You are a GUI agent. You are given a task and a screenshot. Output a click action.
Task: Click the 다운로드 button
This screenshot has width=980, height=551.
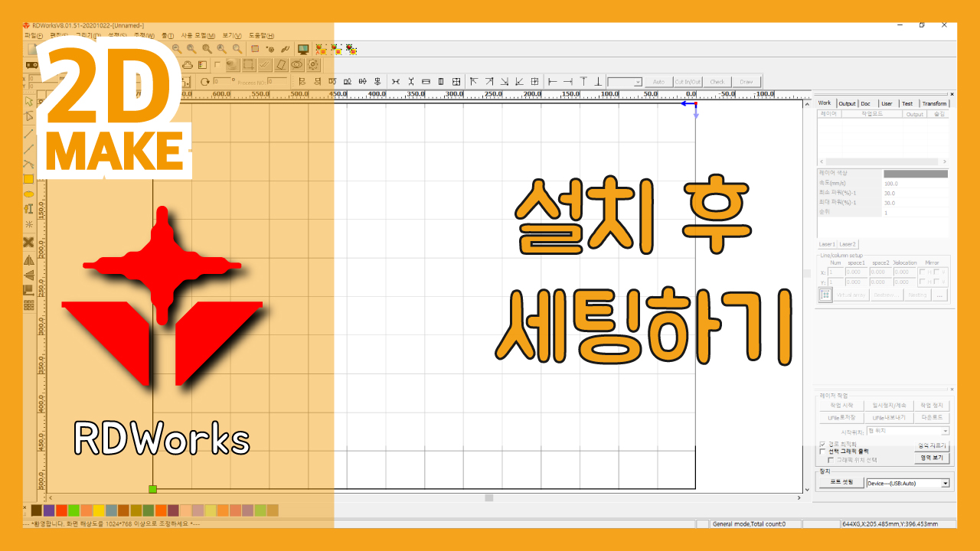click(x=932, y=418)
